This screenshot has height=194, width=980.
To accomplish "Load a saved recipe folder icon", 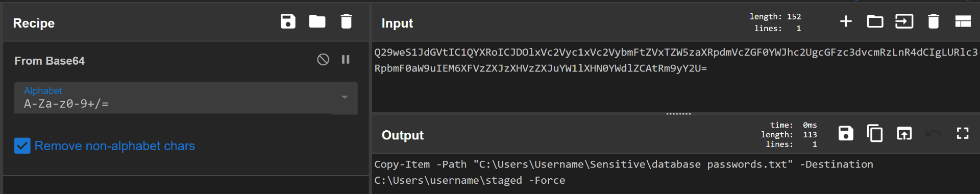I will (317, 21).
